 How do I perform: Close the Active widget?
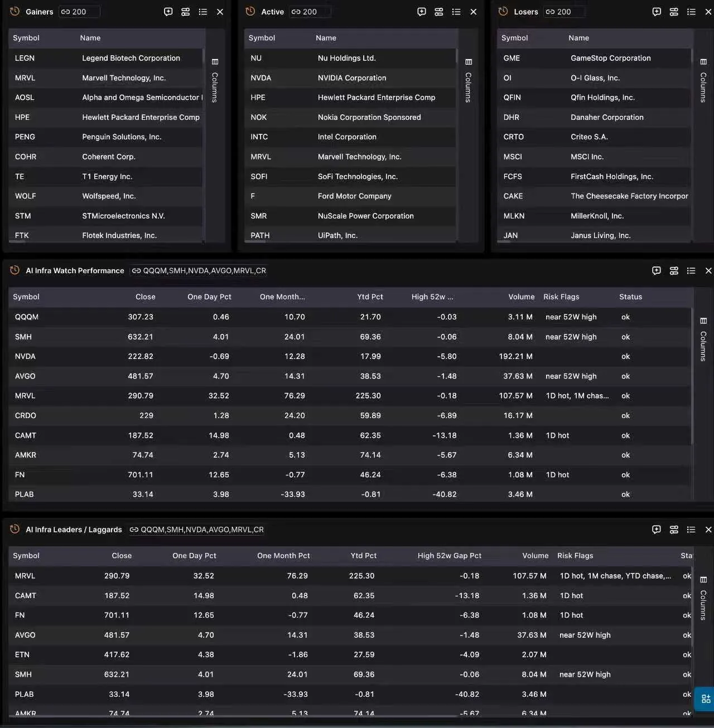pos(474,12)
